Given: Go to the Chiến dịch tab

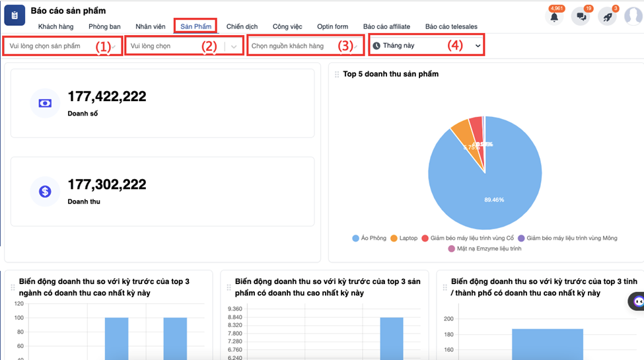Looking at the screenshot, I should coord(242,26).
